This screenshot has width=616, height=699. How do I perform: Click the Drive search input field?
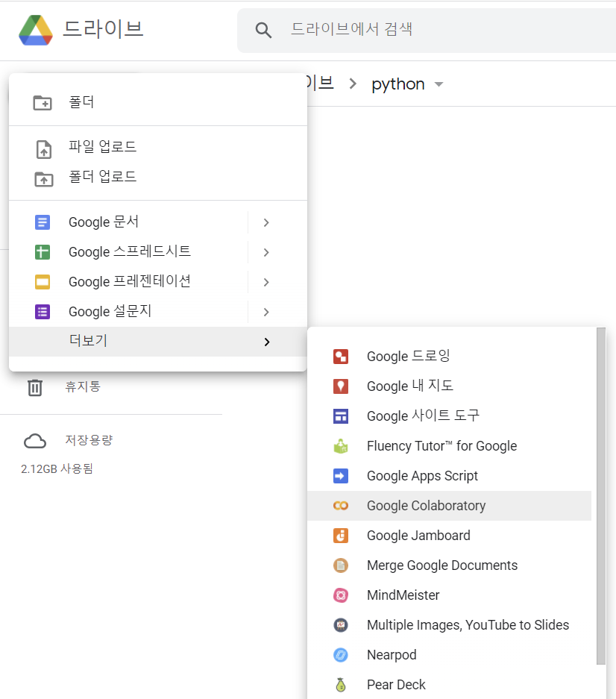pos(427,31)
